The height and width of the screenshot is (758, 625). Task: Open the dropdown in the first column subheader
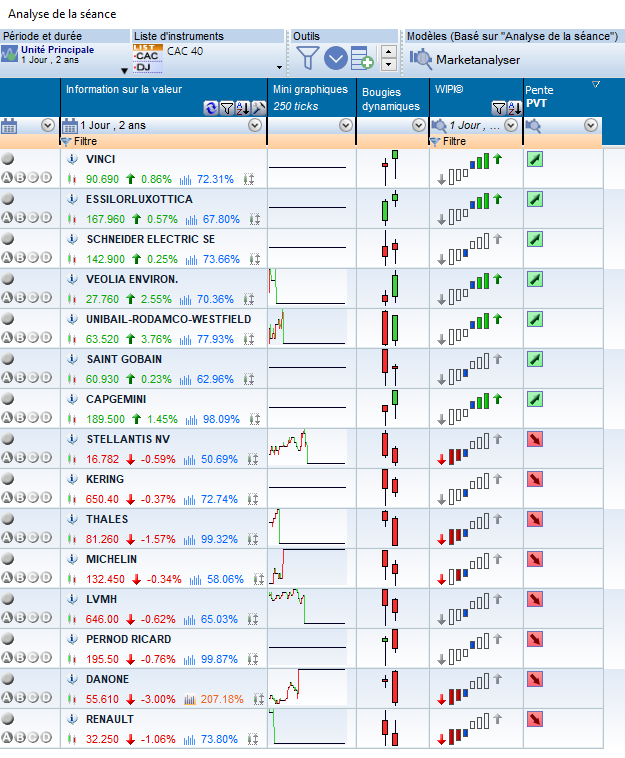click(47, 126)
